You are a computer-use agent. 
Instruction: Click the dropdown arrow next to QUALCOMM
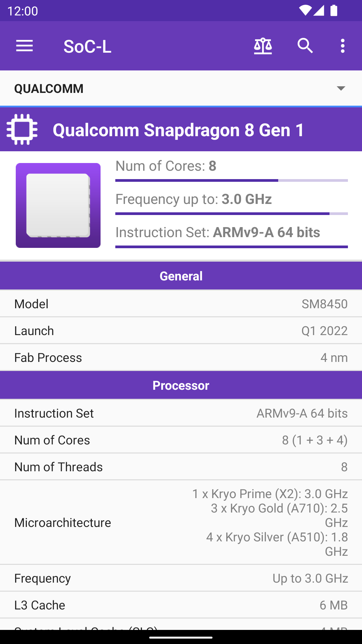point(341,89)
